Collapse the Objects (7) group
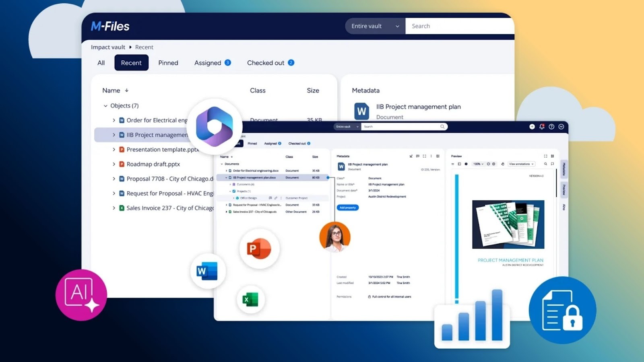 point(105,105)
